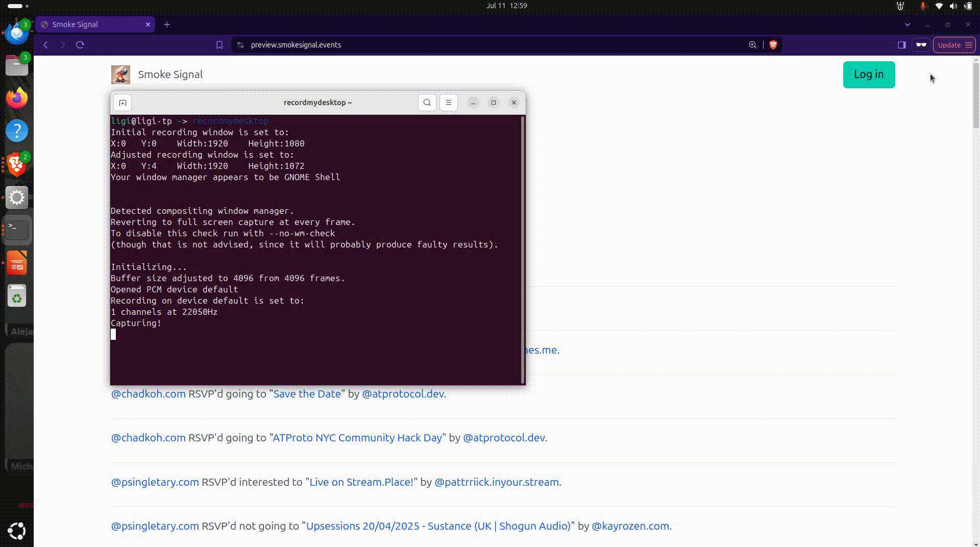The height and width of the screenshot is (547, 980).
Task: Open the search in the recordmydesktop terminal
Action: tap(427, 102)
